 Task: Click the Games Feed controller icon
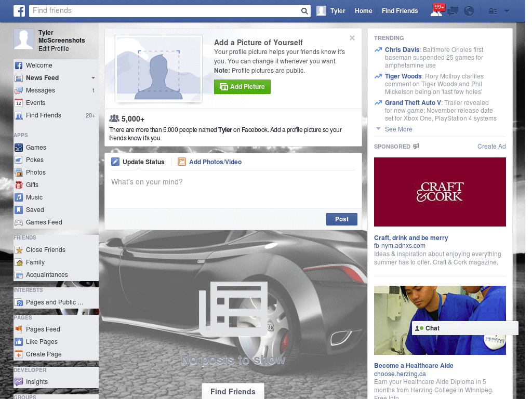click(x=19, y=222)
